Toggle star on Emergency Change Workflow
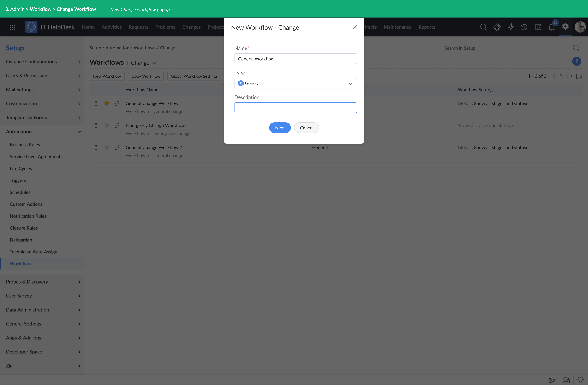Screen dimensions: 588x385 (x=107, y=125)
